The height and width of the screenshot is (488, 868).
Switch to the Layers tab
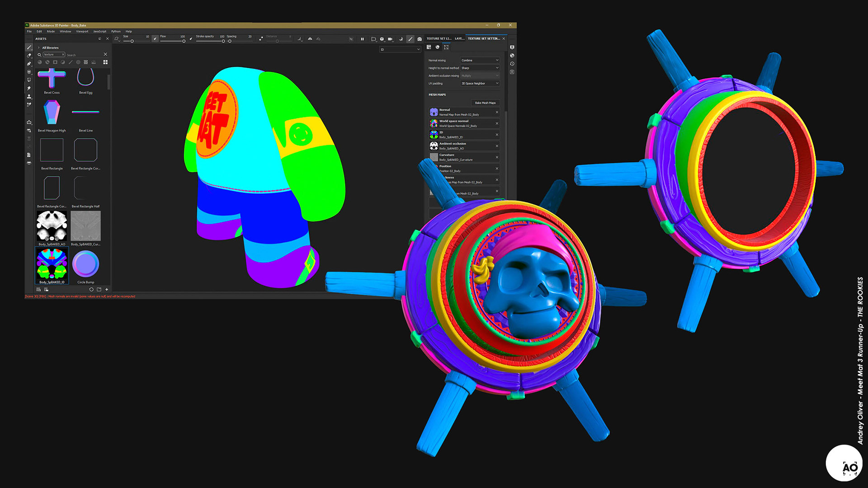(459, 38)
